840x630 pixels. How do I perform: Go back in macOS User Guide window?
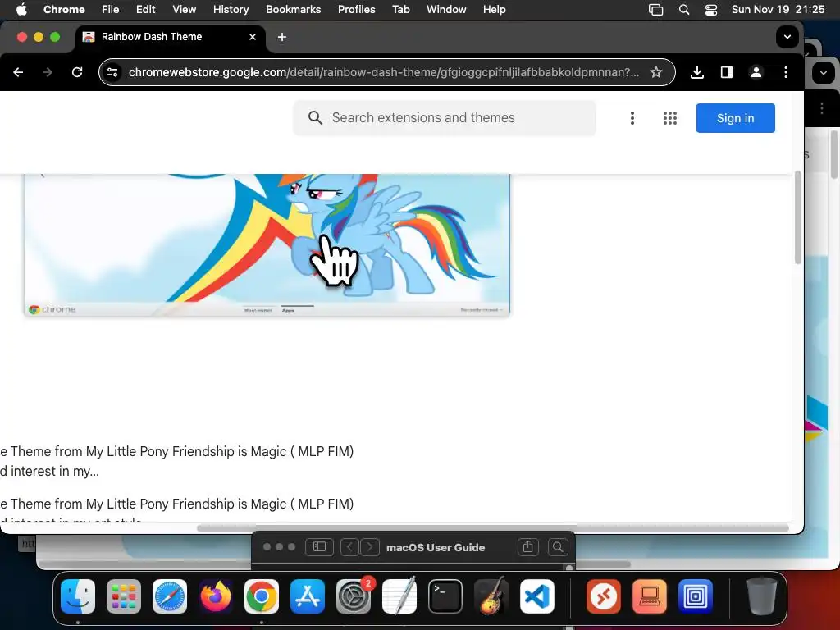point(349,546)
